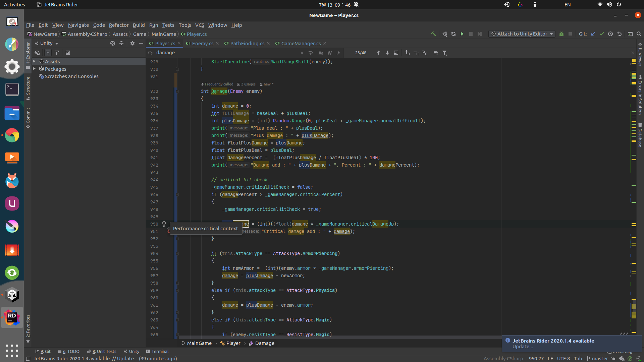Open Attach to Unity Editor configuration dropdown
Image resolution: width=644 pixels, height=362 pixels.
522,34
